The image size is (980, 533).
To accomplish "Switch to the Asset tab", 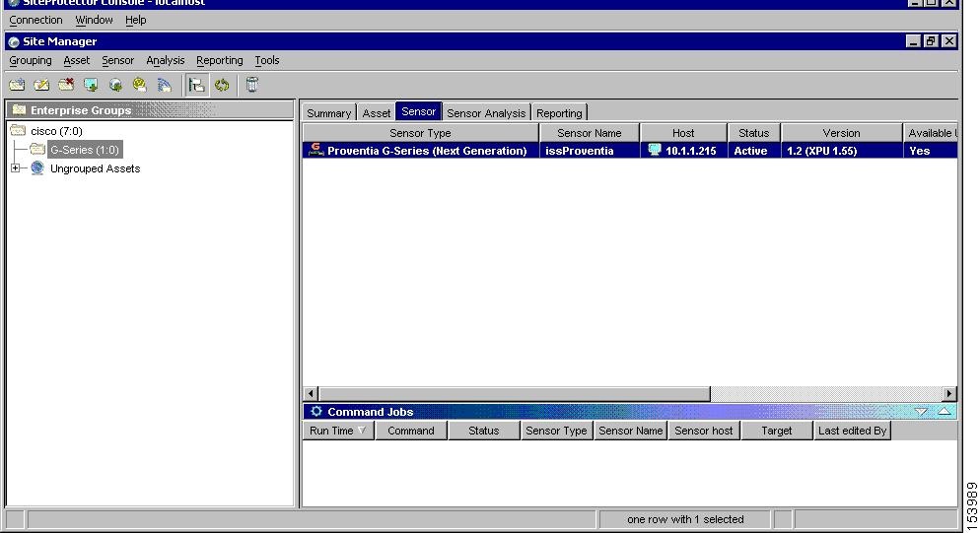I will (x=377, y=113).
